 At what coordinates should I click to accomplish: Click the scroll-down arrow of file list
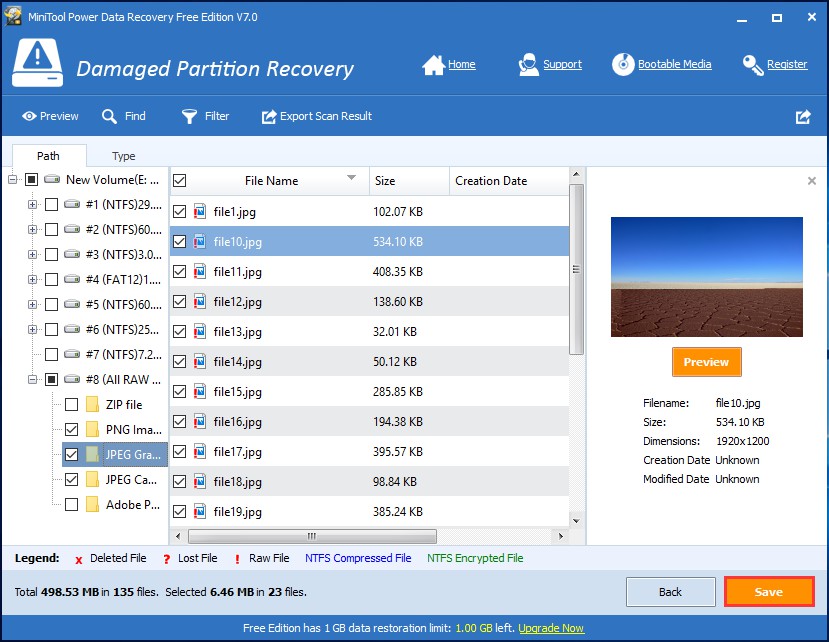(576, 521)
